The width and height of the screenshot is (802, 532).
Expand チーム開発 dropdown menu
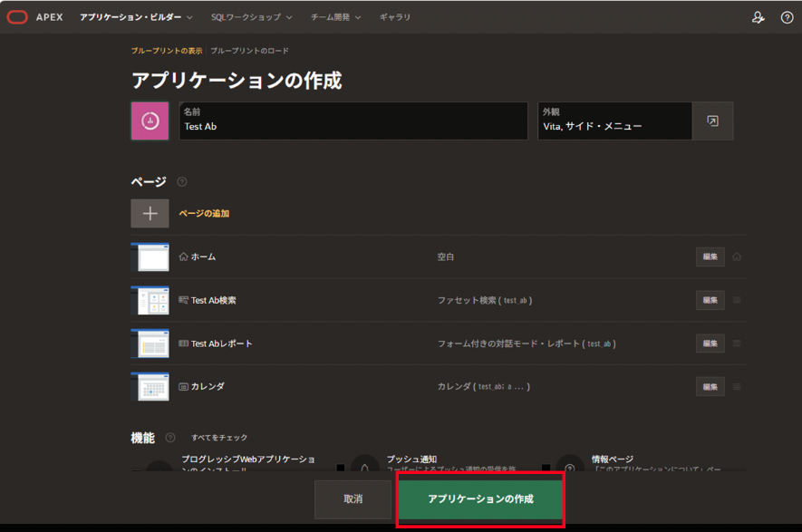coord(335,17)
